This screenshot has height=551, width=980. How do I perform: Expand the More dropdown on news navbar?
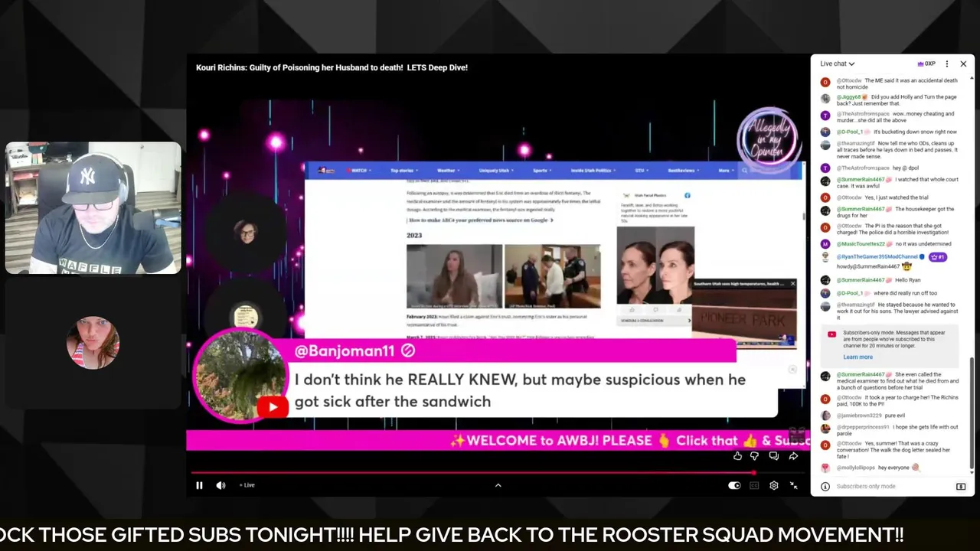point(725,171)
